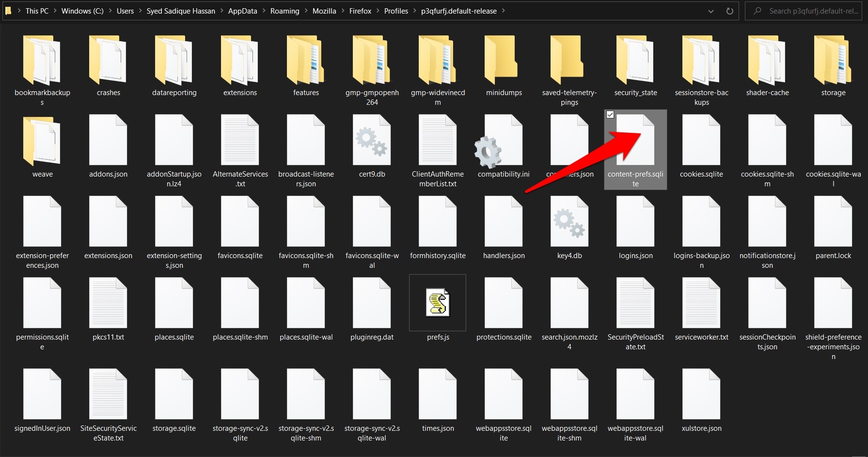Select the prefs.js script file icon
Image resolution: width=868 pixels, height=457 pixels.
pos(438,303)
